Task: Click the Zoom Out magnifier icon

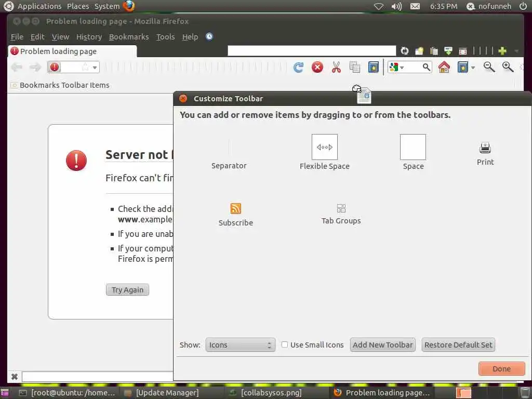Action: pyautogui.click(x=489, y=67)
